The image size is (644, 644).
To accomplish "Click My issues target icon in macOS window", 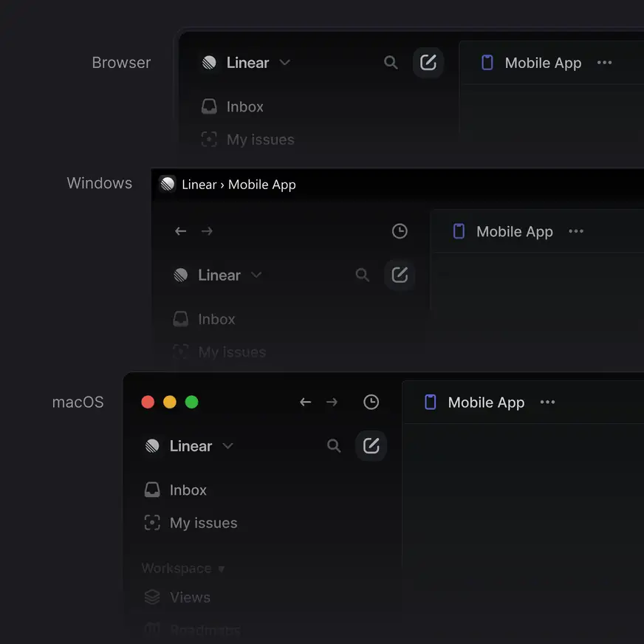I will 152,523.
